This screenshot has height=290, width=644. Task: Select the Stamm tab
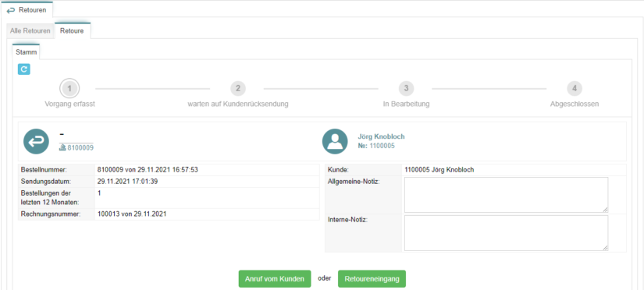26,52
